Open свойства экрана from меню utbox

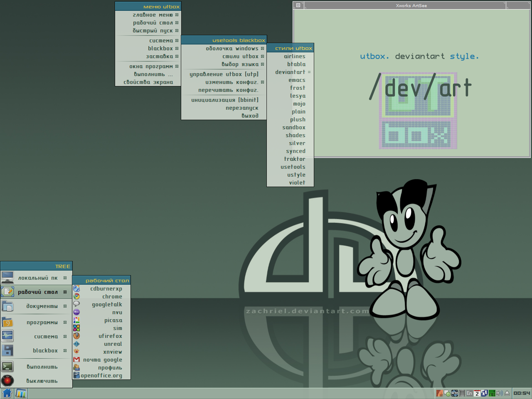[148, 82]
